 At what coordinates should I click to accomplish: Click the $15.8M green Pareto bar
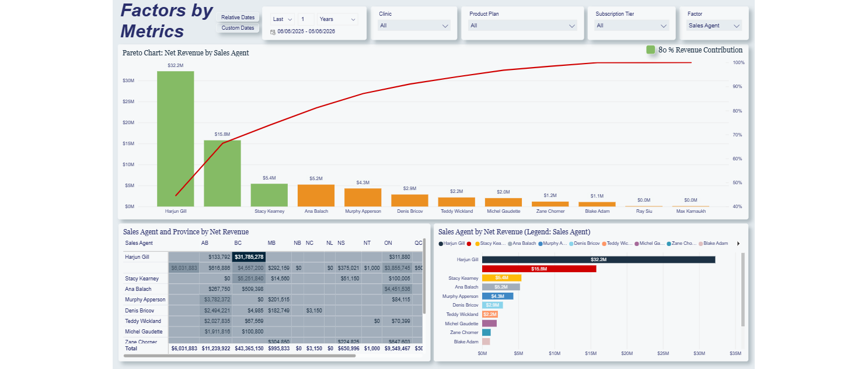point(222,173)
